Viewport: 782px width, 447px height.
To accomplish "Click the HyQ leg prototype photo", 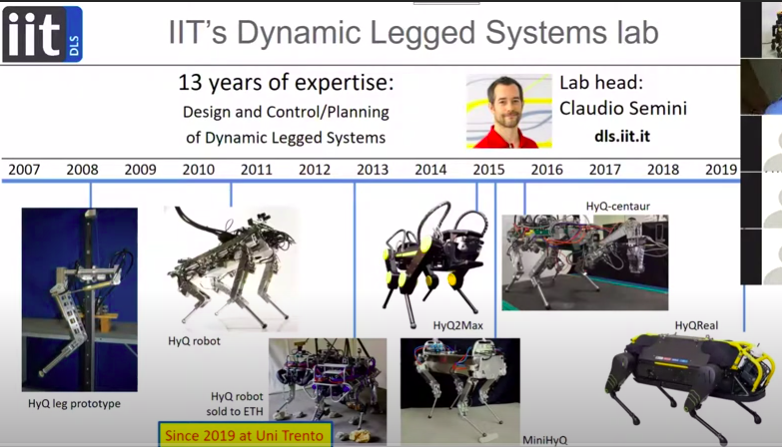I will [80, 299].
